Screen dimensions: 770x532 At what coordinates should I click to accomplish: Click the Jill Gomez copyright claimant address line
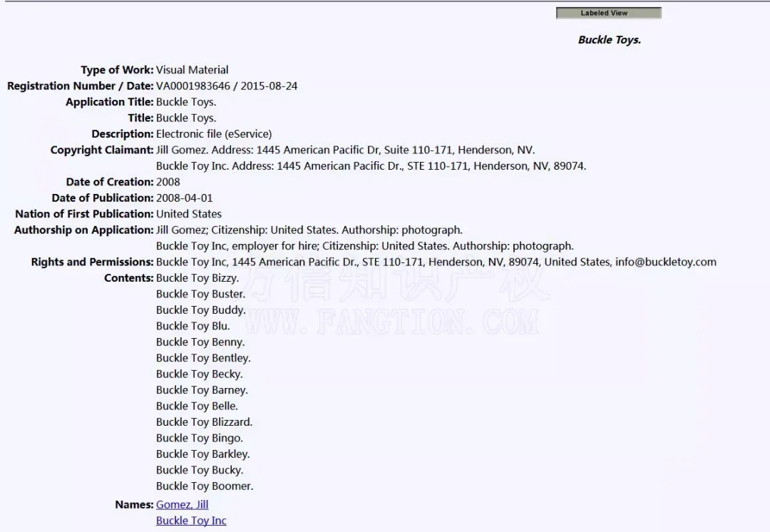[x=345, y=150]
